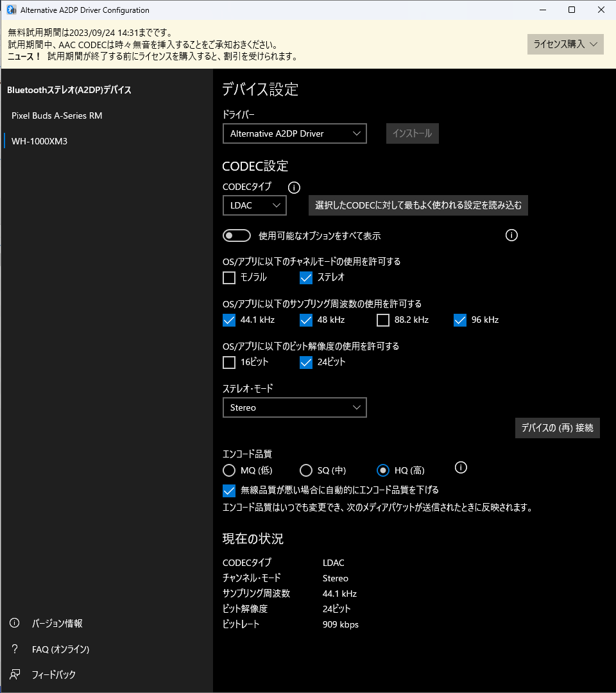Click the フィードバック feedback icon

pos(14,674)
